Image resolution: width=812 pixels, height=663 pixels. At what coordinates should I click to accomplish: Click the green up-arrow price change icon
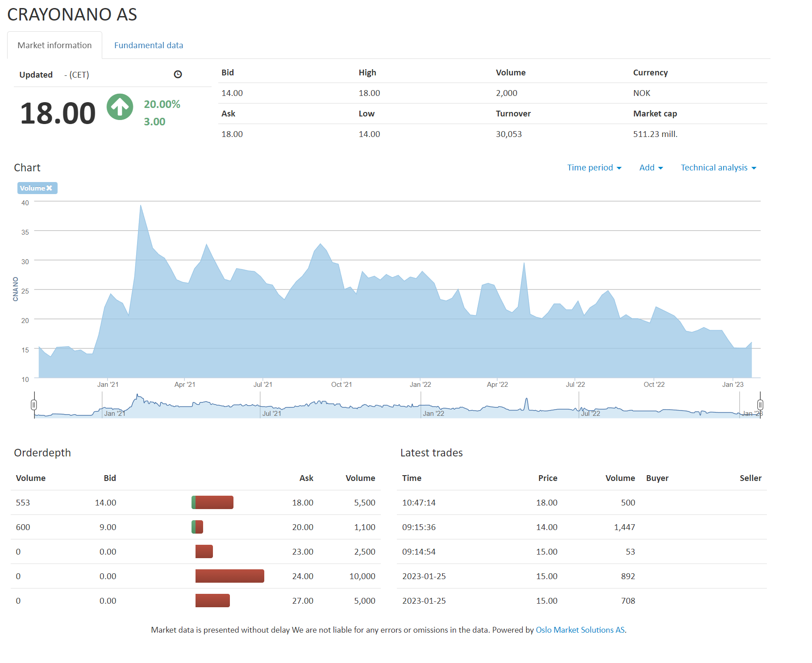click(x=120, y=107)
